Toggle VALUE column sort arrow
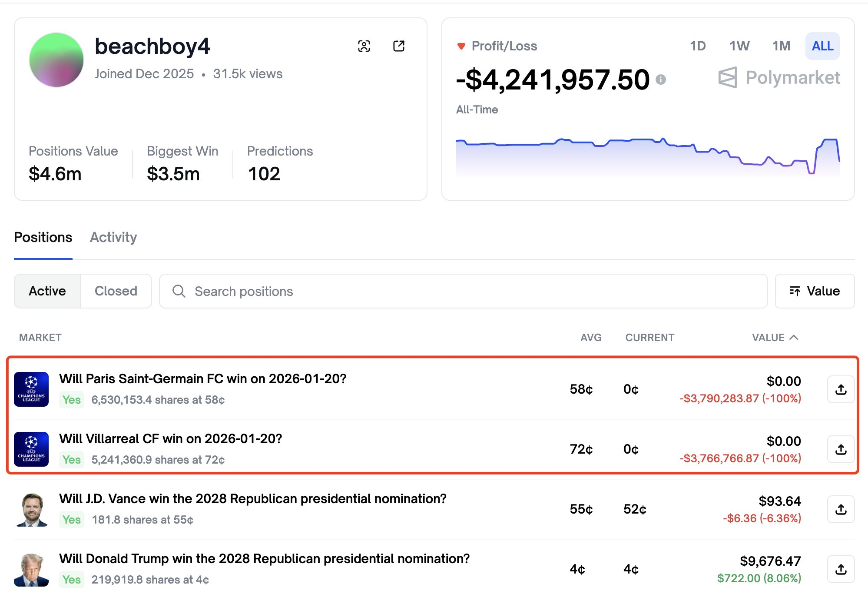This screenshot has height=597, width=868. pyautogui.click(x=794, y=338)
